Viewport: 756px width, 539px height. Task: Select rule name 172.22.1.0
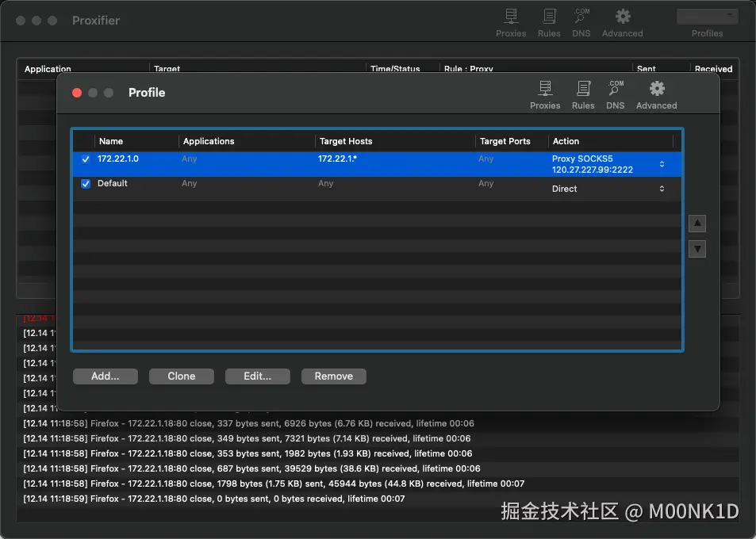(x=117, y=159)
